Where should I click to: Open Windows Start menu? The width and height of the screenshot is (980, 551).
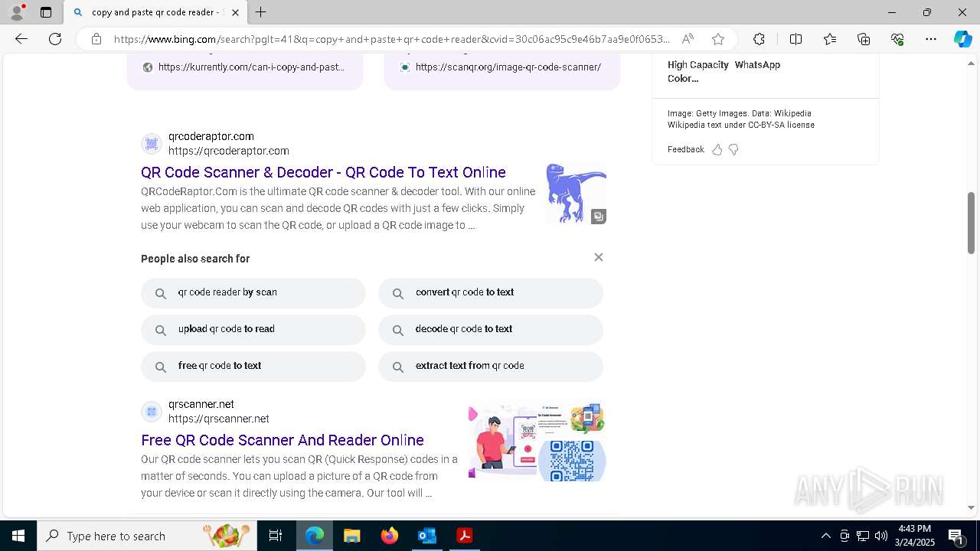tap(18, 536)
